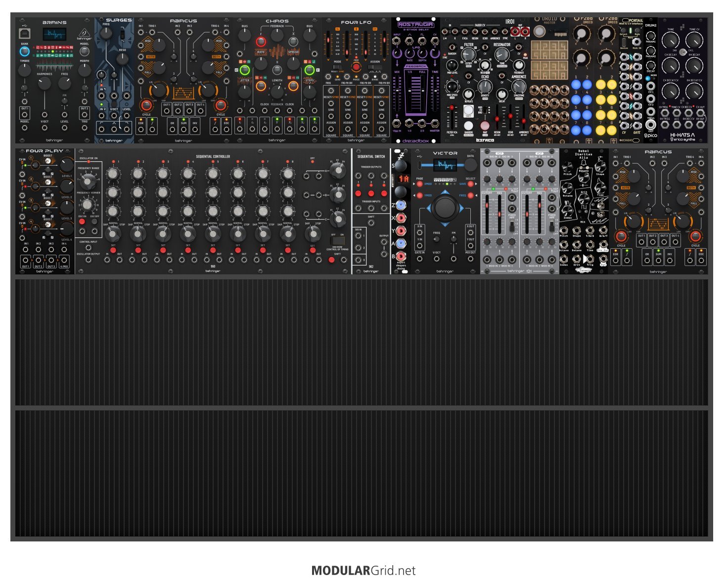
Task: Click the TONE knob on Hi-Hats
Action: pos(671,40)
